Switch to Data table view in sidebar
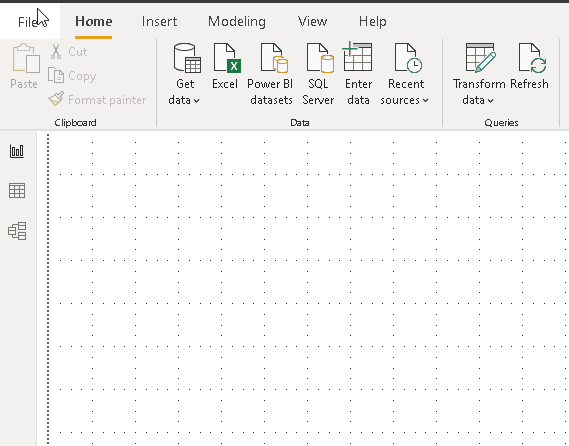This screenshot has width=569, height=446. tap(17, 191)
